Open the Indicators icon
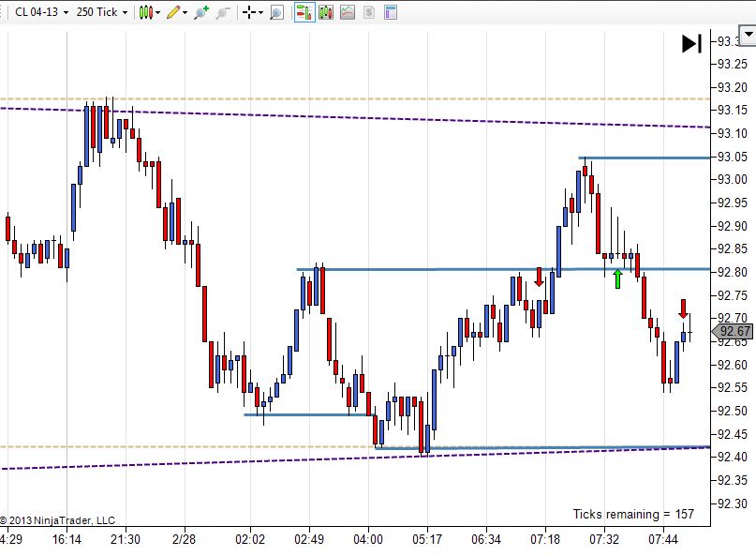Viewport: 756px width, 556px height. coord(348,12)
